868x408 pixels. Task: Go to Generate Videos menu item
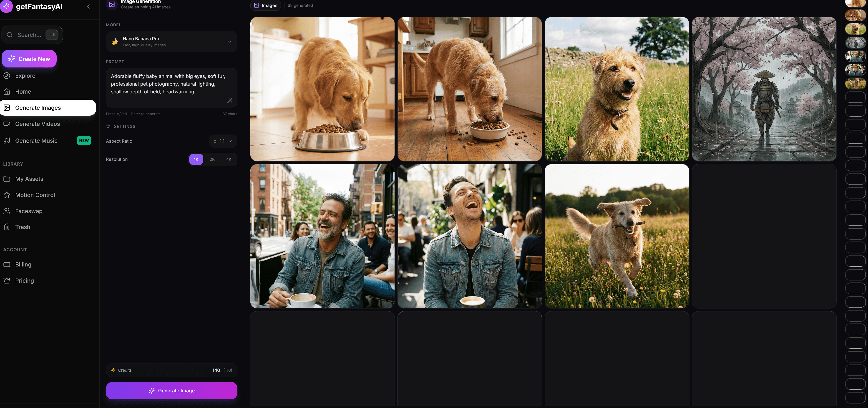coord(37,124)
